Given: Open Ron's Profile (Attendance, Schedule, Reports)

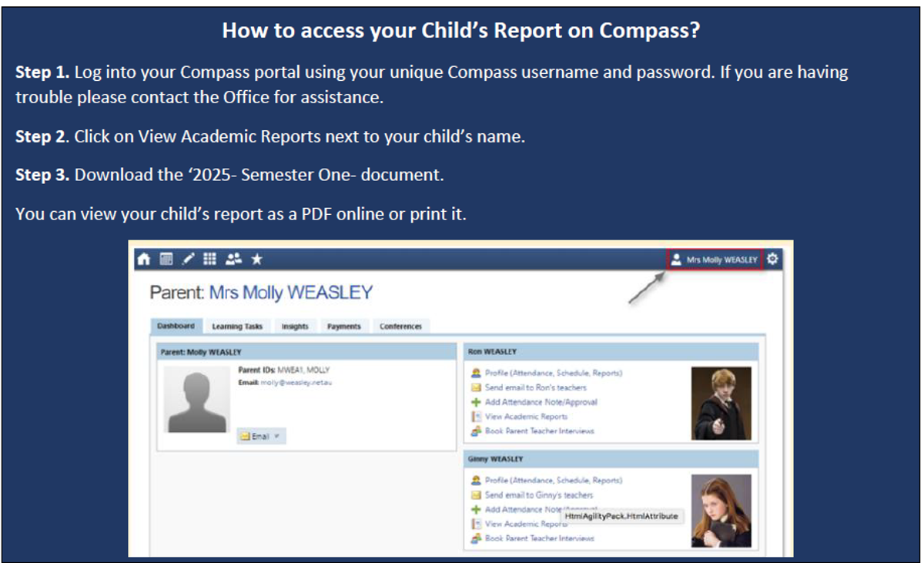Looking at the screenshot, I should click(x=554, y=373).
